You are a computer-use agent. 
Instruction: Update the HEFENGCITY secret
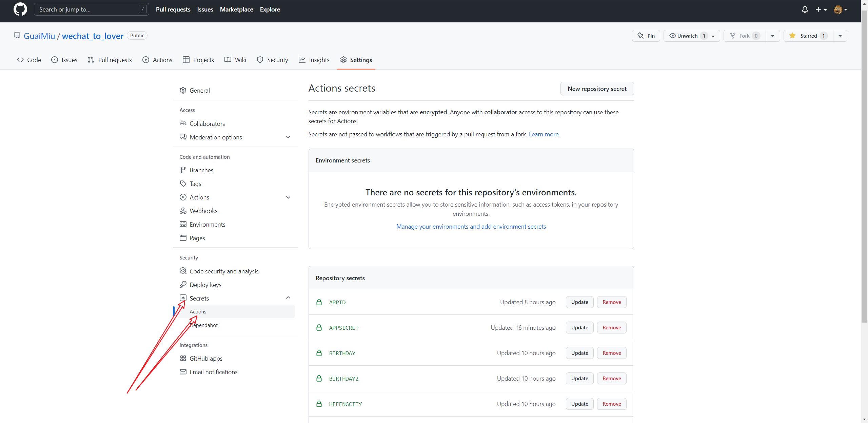coord(579,404)
